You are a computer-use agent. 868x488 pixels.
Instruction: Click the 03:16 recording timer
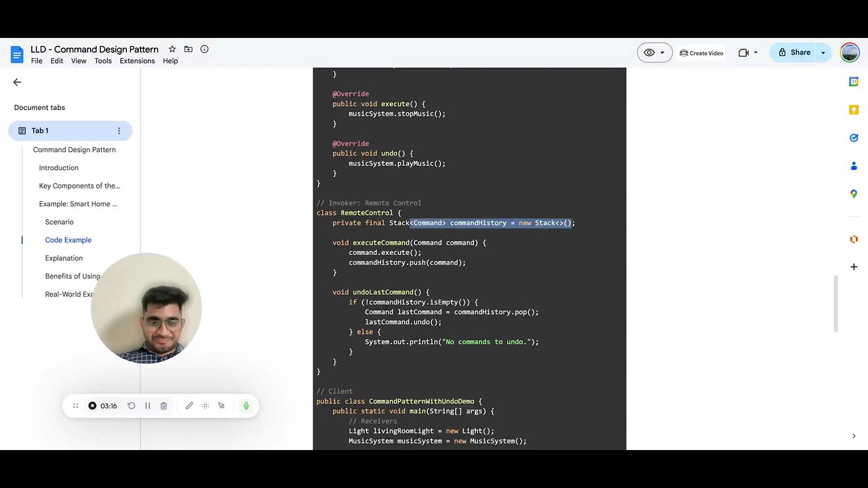pyautogui.click(x=108, y=406)
